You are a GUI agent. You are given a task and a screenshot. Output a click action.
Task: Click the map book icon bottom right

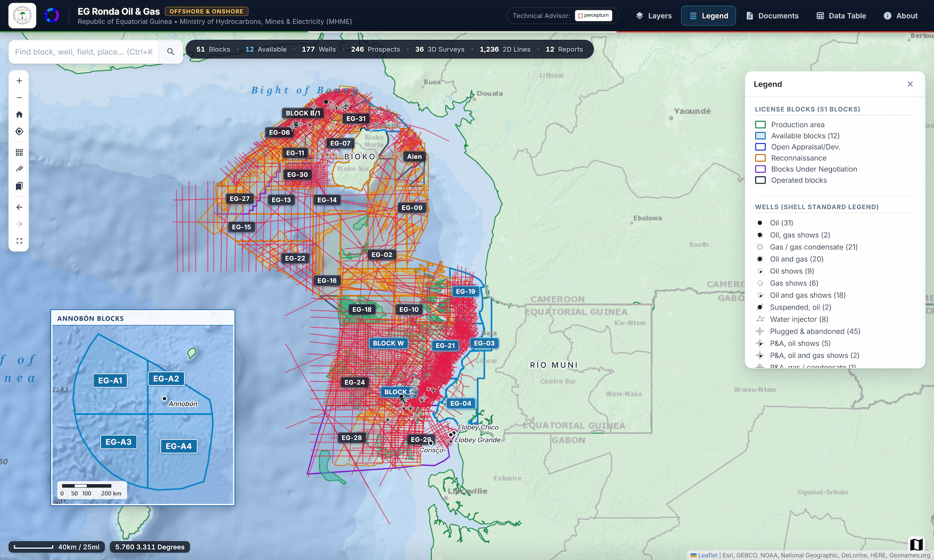point(916,544)
